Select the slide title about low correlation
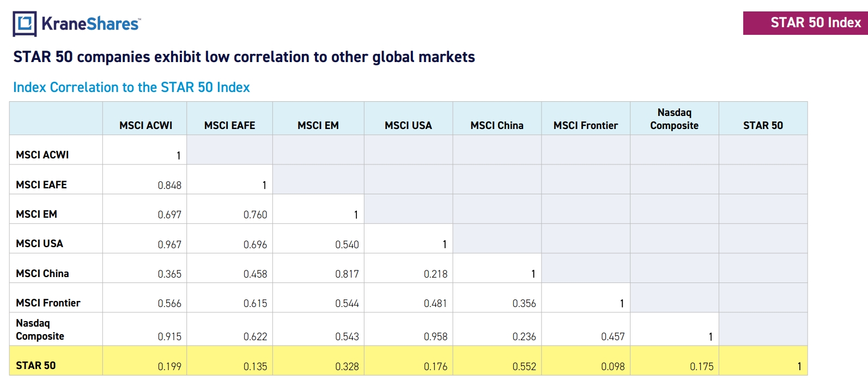Screen dimensions: 868x387 point(244,57)
